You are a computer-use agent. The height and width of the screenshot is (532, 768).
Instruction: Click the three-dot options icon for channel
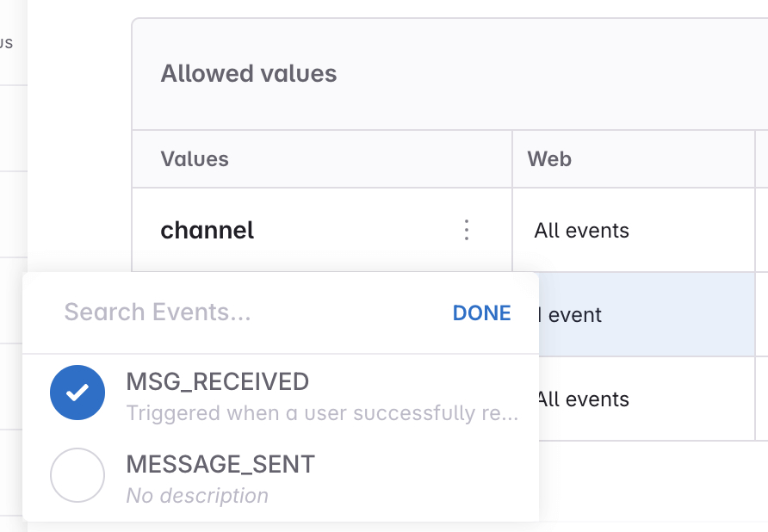coord(466,230)
